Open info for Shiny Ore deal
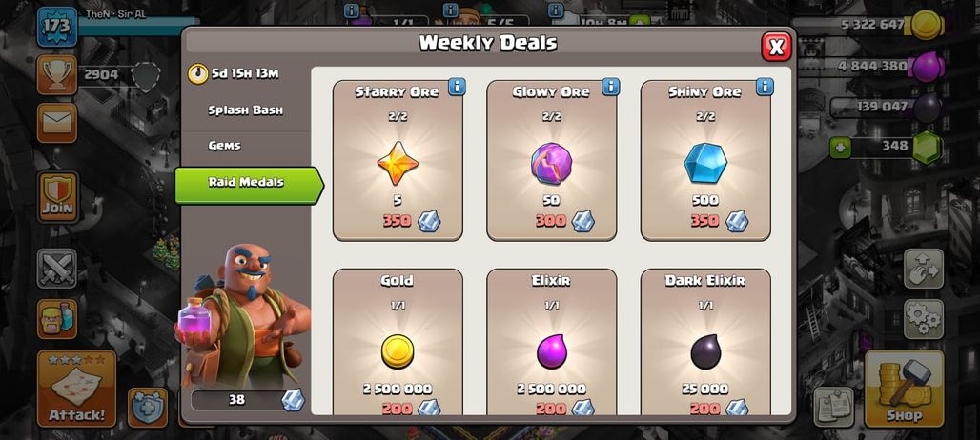This screenshot has height=440, width=980. [x=765, y=87]
